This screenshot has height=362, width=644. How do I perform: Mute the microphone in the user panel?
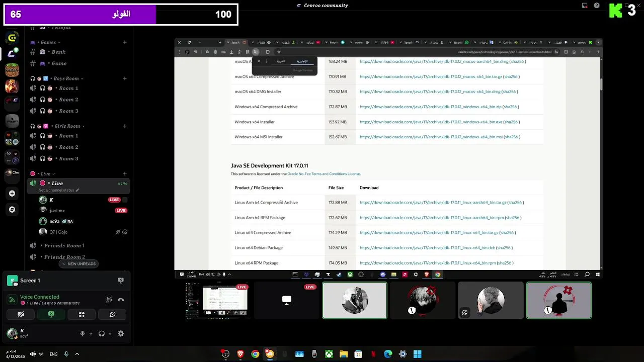click(x=83, y=333)
